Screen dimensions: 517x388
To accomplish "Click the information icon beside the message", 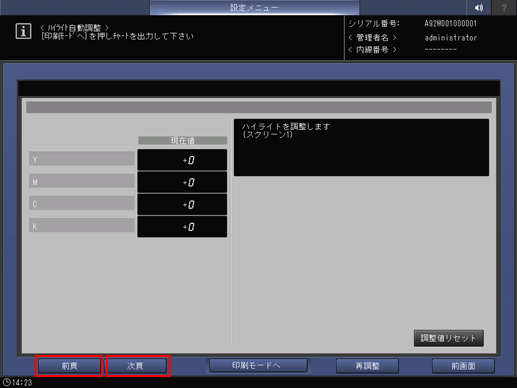I will (23, 31).
